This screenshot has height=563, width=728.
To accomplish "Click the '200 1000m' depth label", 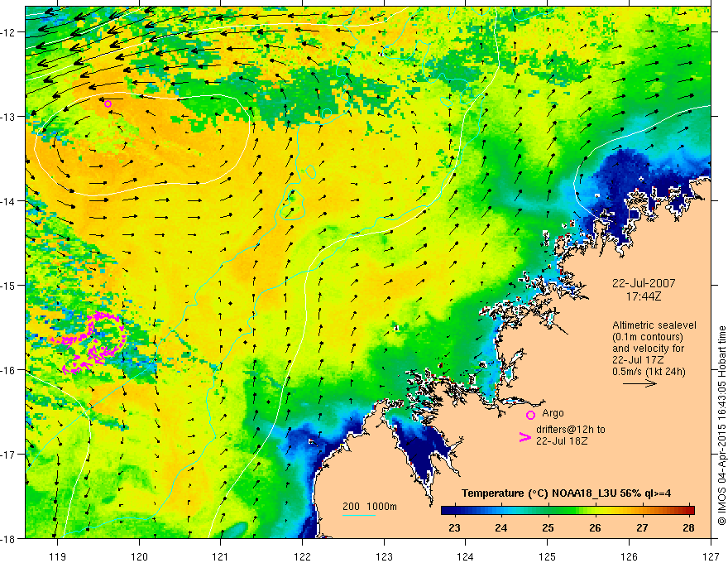I will click(x=370, y=507).
